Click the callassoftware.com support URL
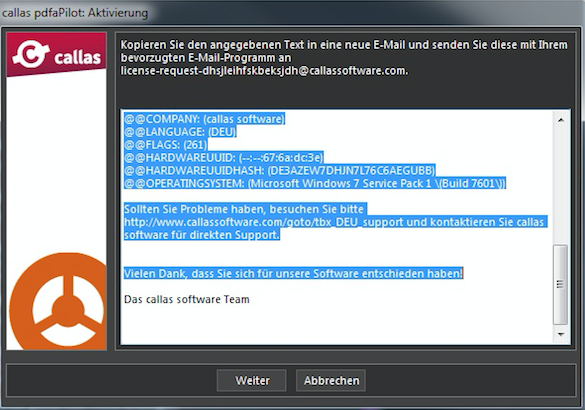The image size is (585, 410). [263, 222]
